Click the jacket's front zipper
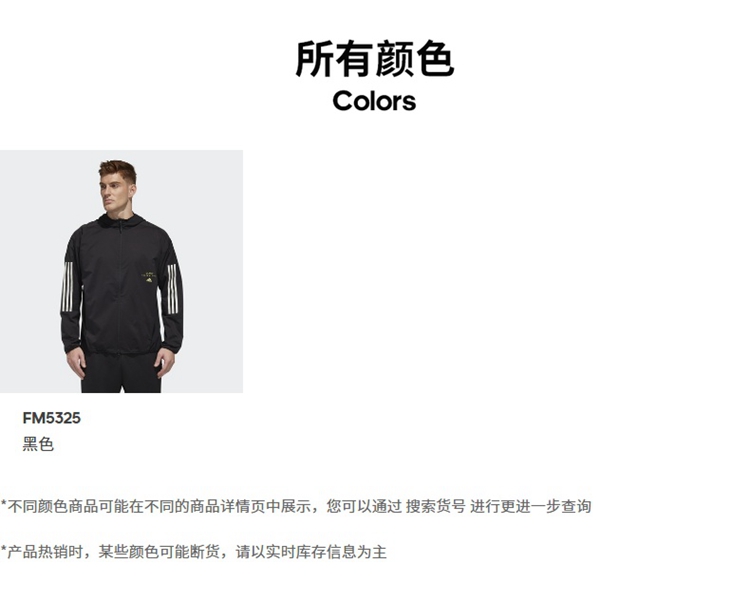 120,287
